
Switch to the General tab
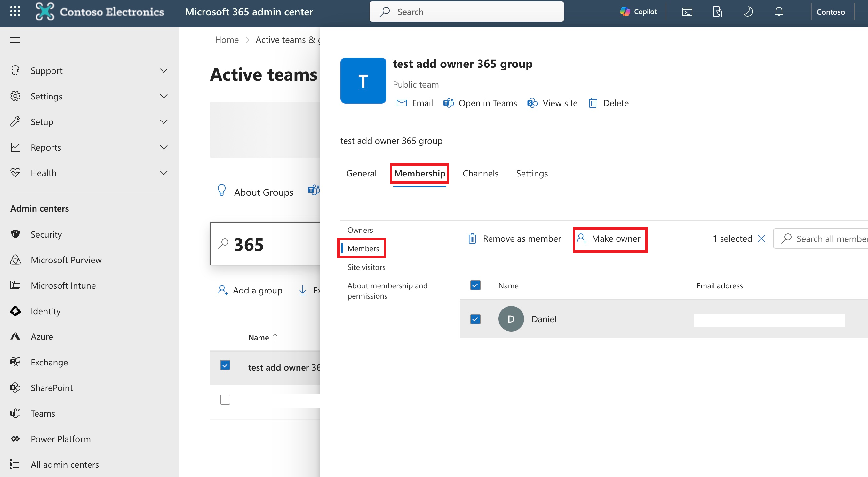point(361,173)
